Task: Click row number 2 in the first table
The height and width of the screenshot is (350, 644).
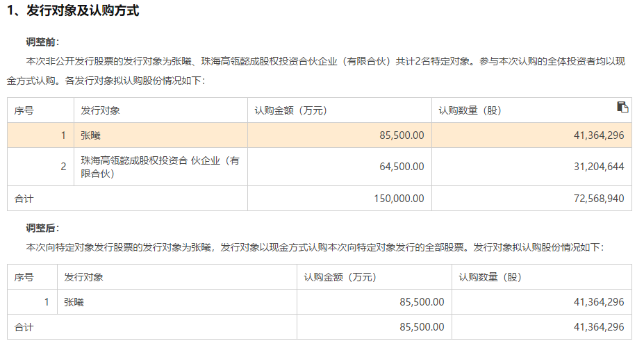Action: pyautogui.click(x=63, y=167)
